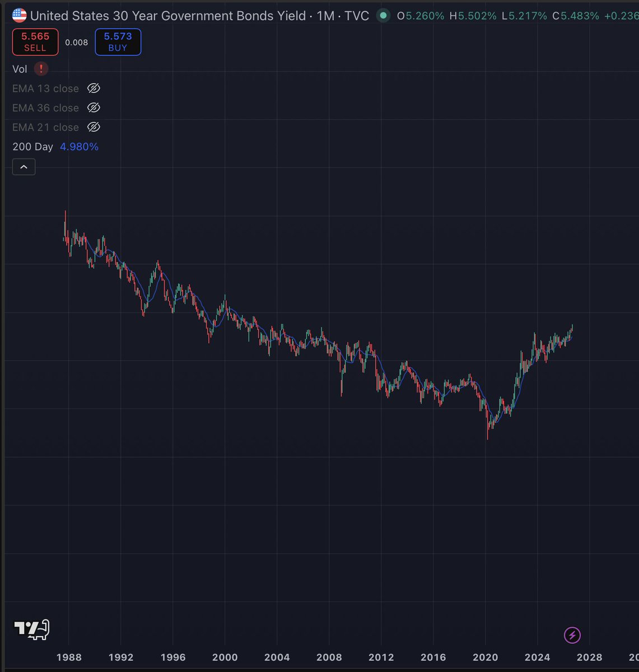Click the 1988 label on time axis

pyautogui.click(x=69, y=657)
